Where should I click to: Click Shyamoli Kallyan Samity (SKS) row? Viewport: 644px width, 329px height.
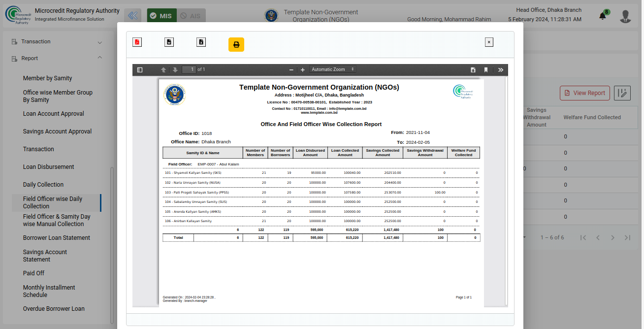point(321,173)
